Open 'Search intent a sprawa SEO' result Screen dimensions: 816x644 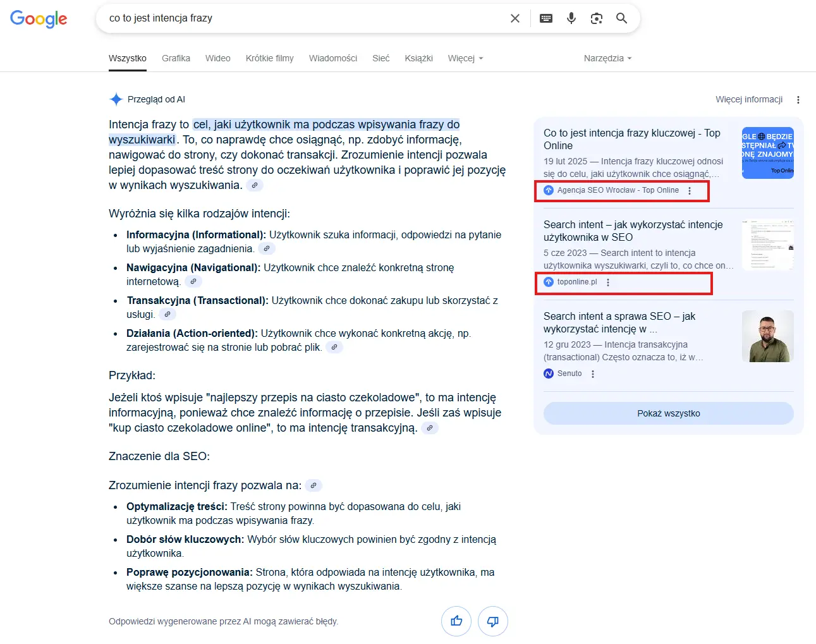point(619,322)
